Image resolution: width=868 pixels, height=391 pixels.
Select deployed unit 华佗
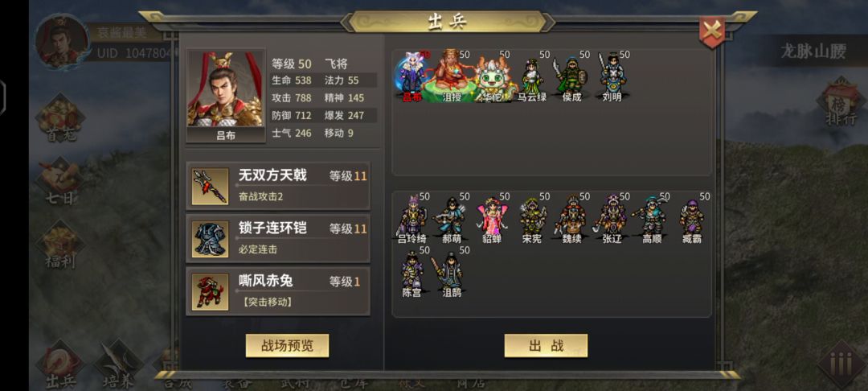coord(491,79)
